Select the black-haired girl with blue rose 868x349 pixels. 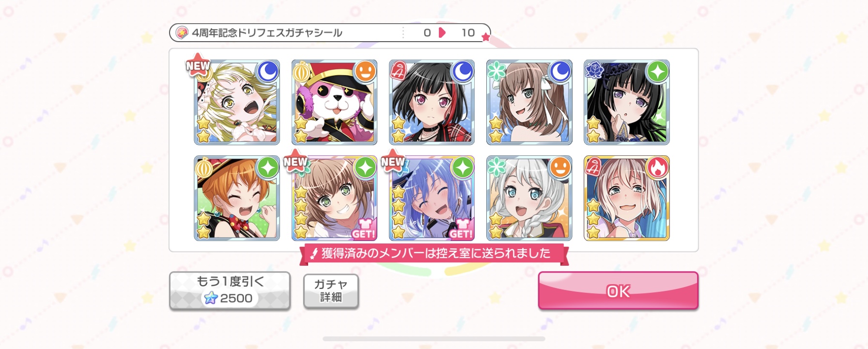pos(626,102)
